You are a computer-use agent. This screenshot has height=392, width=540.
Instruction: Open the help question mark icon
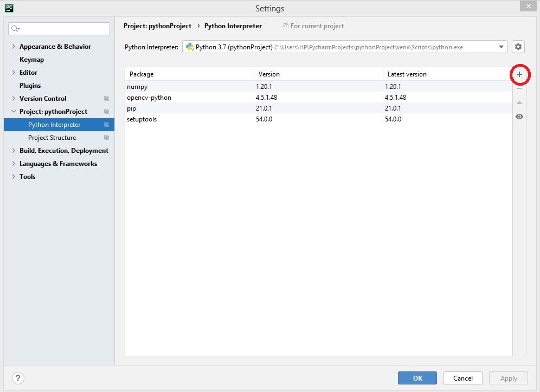point(18,378)
